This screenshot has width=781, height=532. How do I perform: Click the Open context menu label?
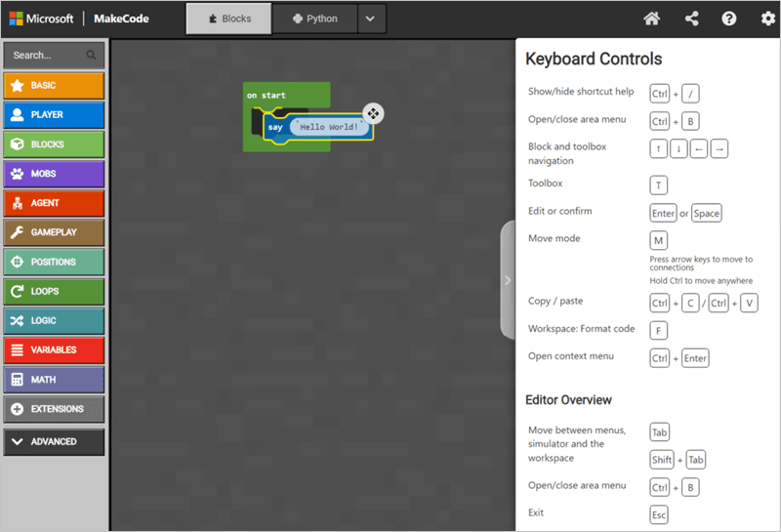coord(571,356)
